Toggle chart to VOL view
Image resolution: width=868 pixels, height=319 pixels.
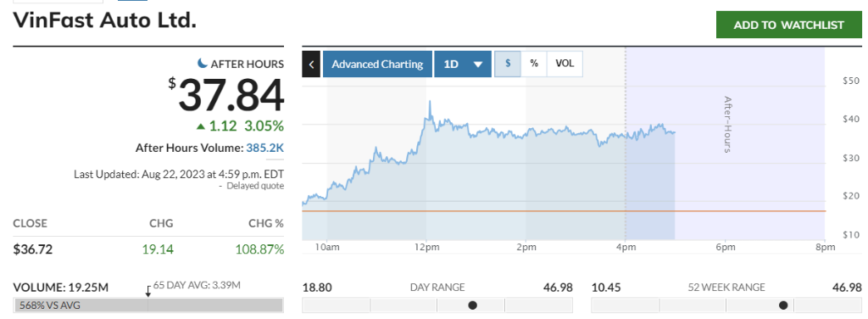(x=565, y=64)
